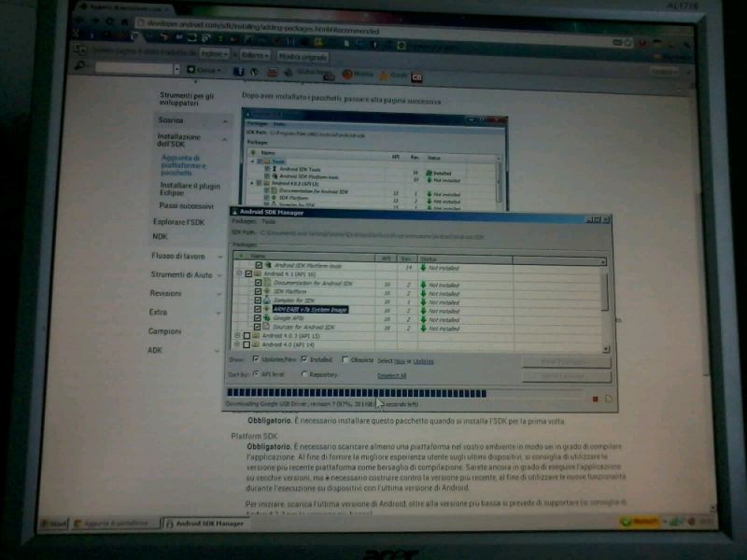Image resolution: width=747 pixels, height=560 pixels.
Task: Toggle the Updates/New filter checkbox
Action: coord(256,358)
